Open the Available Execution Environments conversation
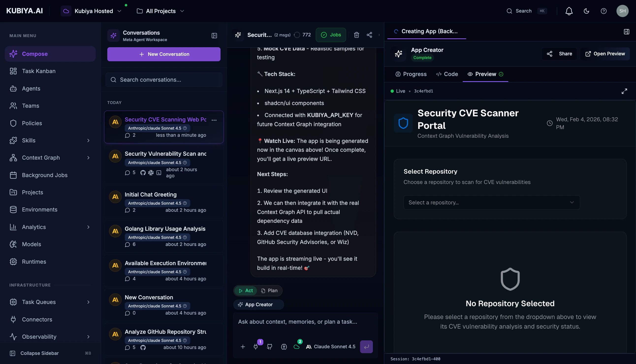This screenshot has height=364, width=636. tap(164, 271)
